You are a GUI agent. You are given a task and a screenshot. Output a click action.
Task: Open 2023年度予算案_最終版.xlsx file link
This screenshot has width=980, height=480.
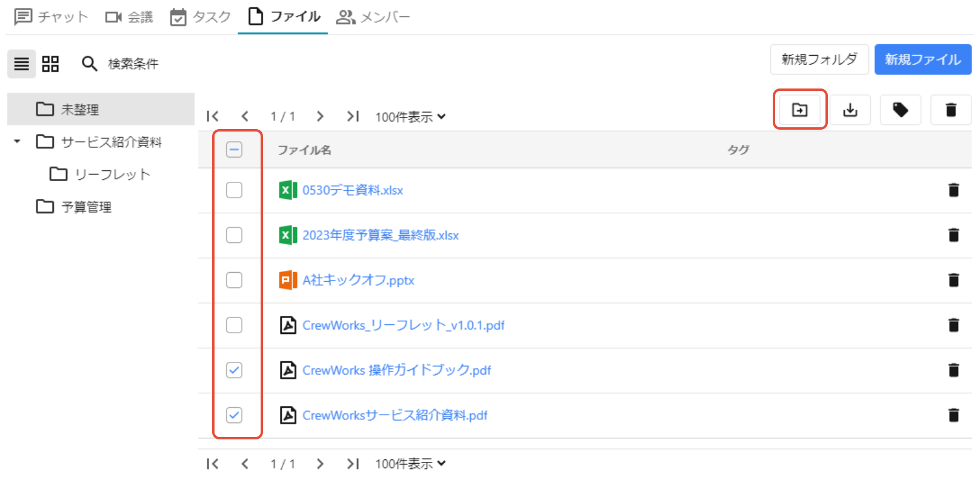coord(381,235)
